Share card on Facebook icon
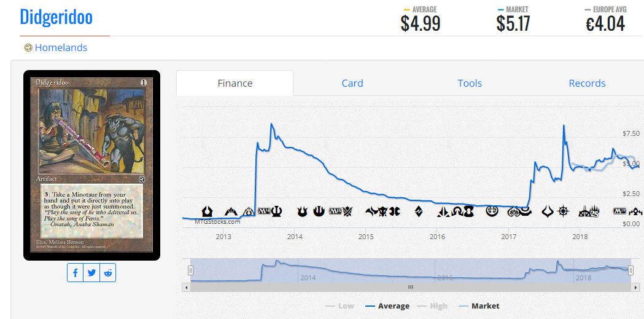 [76, 273]
